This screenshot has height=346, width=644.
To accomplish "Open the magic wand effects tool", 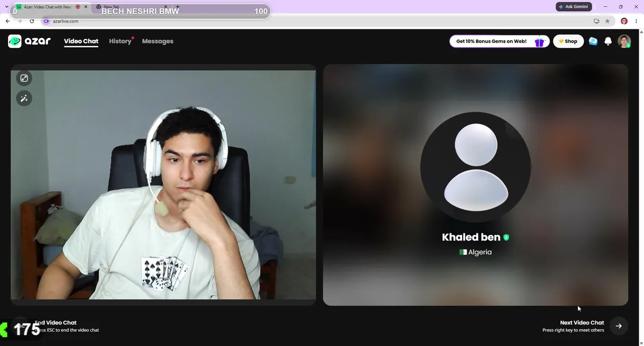I will (24, 99).
